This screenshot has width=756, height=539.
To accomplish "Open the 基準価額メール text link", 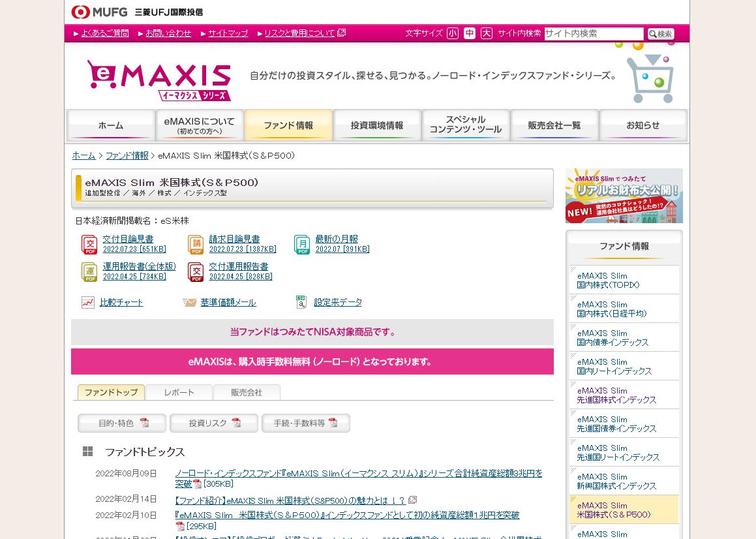I will (228, 302).
